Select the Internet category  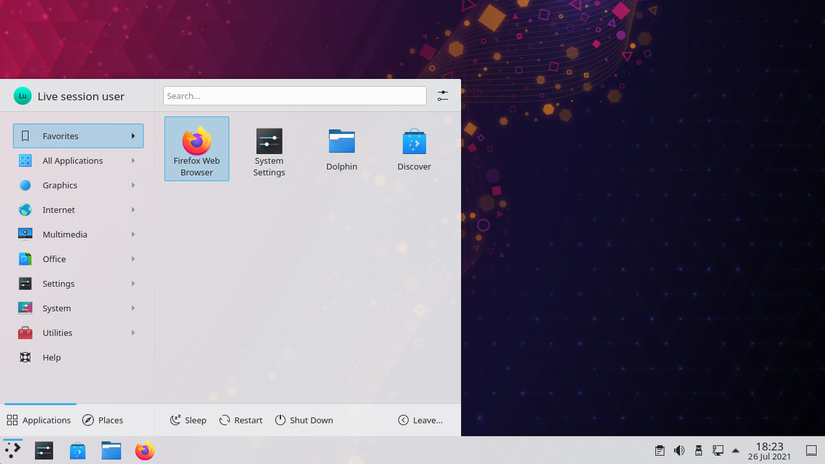click(78, 210)
